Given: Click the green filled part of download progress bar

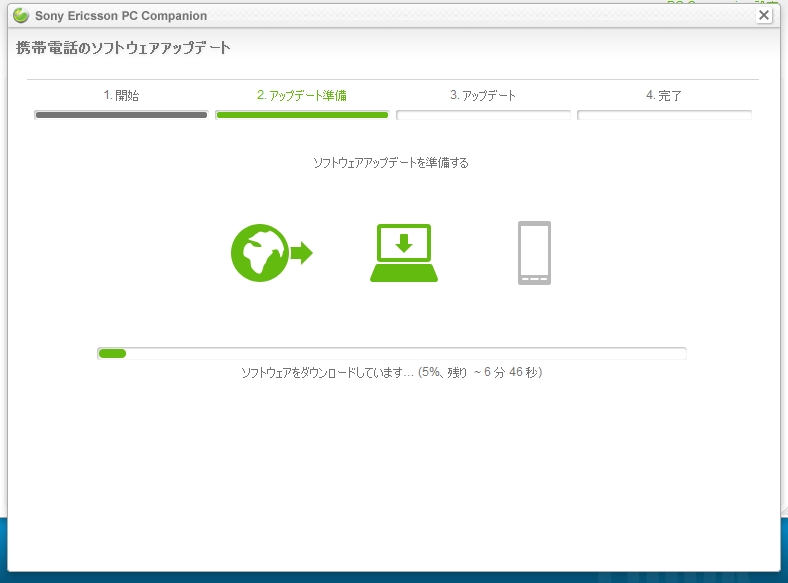Looking at the screenshot, I should pos(112,353).
